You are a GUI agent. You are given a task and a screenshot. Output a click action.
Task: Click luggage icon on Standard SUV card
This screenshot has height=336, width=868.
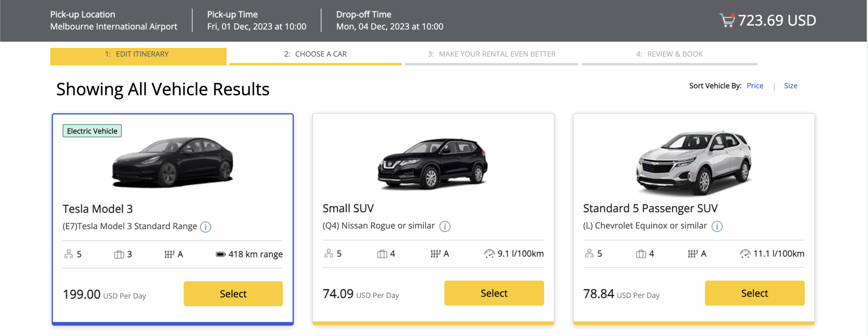click(641, 254)
